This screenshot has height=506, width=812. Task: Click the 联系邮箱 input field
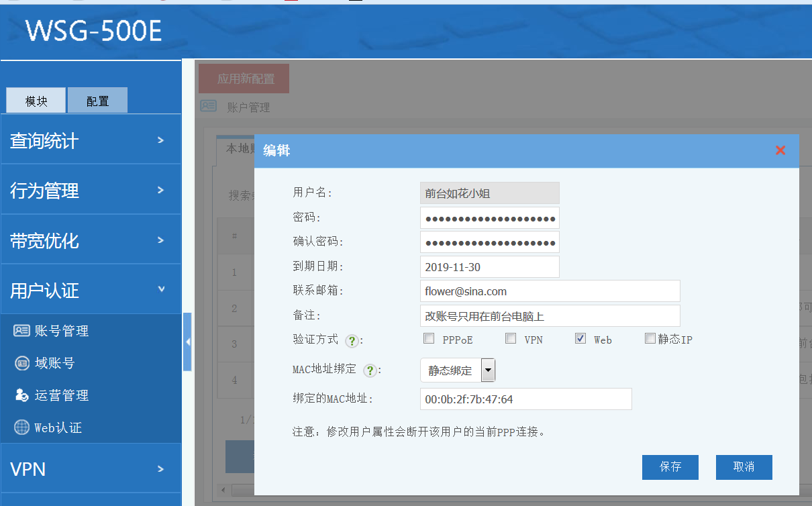[550, 291]
